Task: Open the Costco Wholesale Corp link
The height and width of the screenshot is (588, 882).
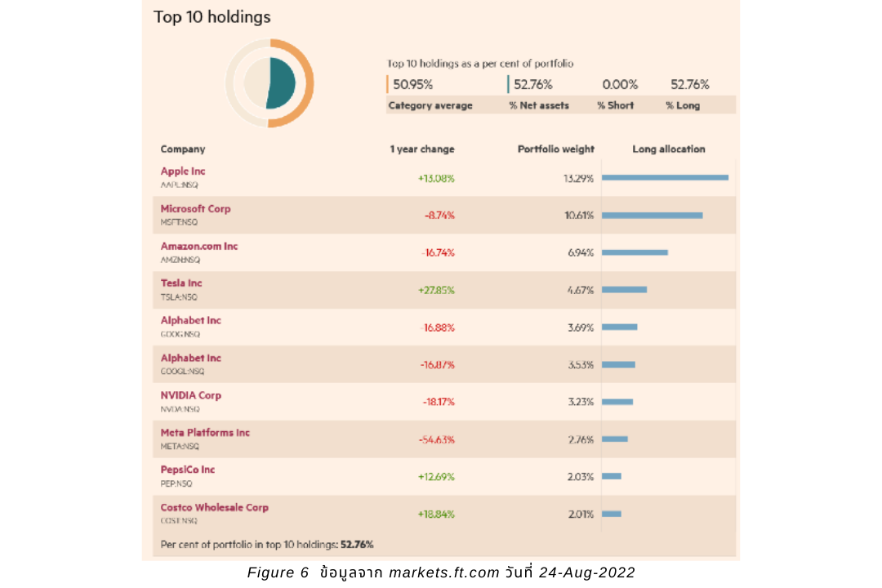Action: pyautogui.click(x=214, y=507)
